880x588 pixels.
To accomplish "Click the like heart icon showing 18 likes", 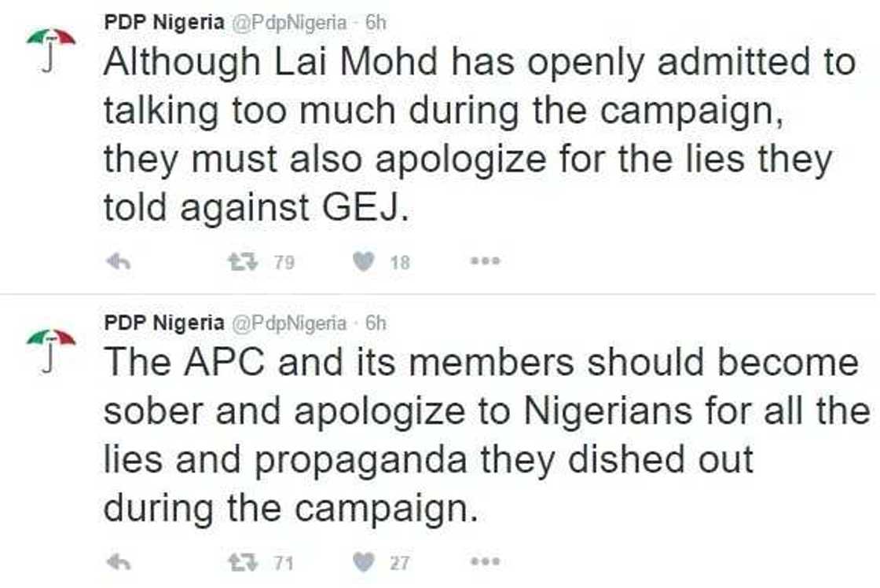I will click(x=365, y=261).
